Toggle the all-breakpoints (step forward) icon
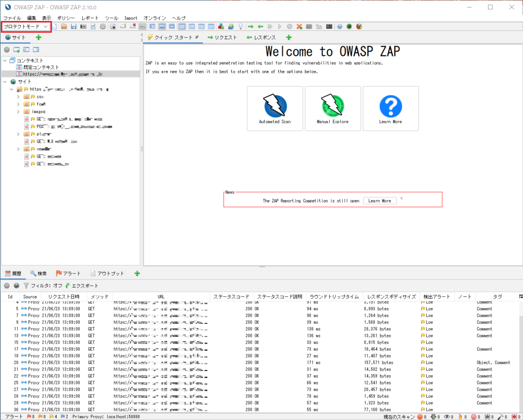Image resolution: width=523 pixels, height=420 pixels. pos(270,27)
